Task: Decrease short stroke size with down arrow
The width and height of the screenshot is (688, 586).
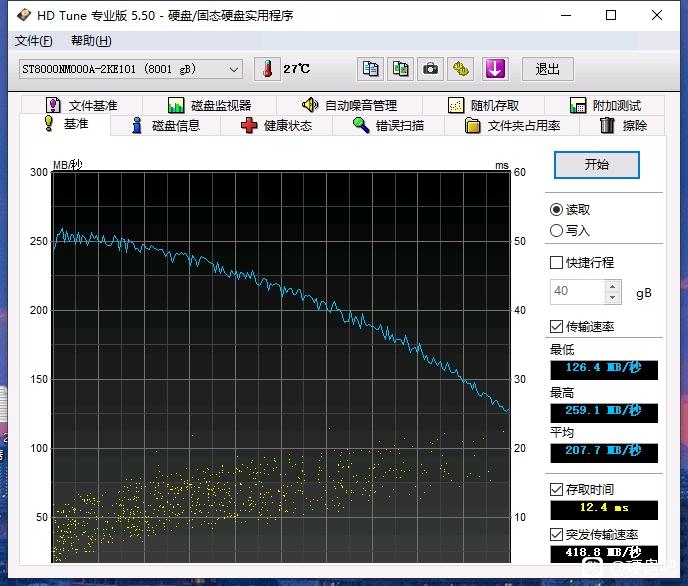Action: click(613, 298)
